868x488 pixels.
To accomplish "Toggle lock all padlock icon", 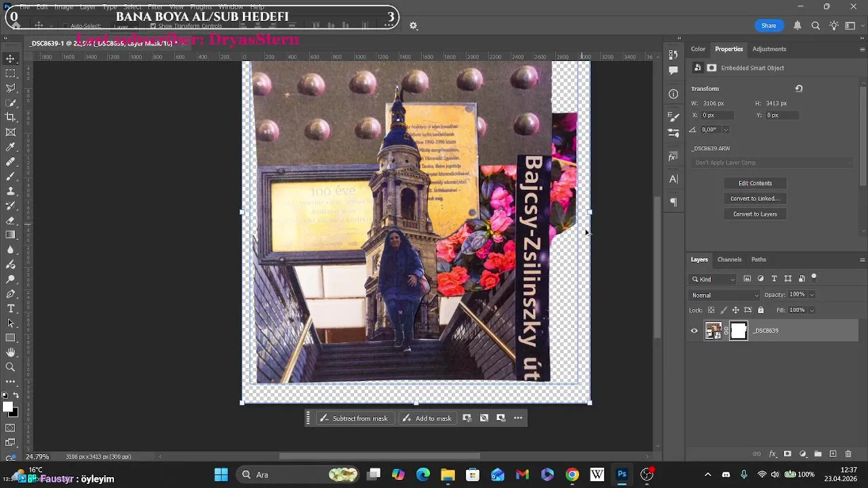I will (x=760, y=310).
